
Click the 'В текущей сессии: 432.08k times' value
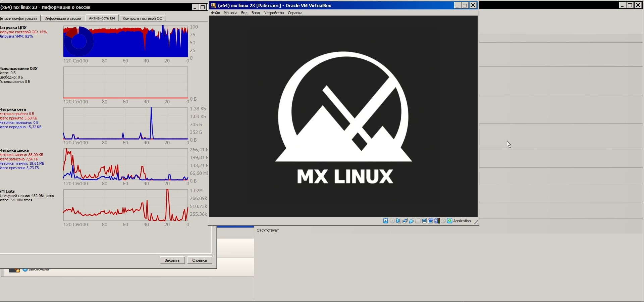(x=27, y=196)
